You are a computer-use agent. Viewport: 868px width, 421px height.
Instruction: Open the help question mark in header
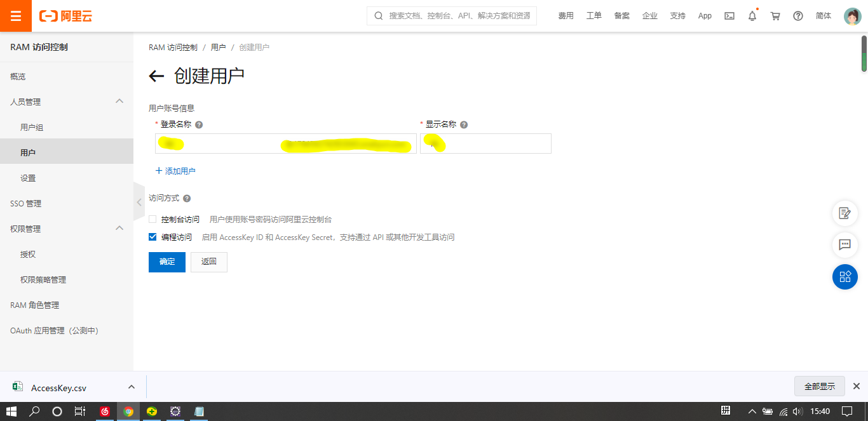coord(798,16)
